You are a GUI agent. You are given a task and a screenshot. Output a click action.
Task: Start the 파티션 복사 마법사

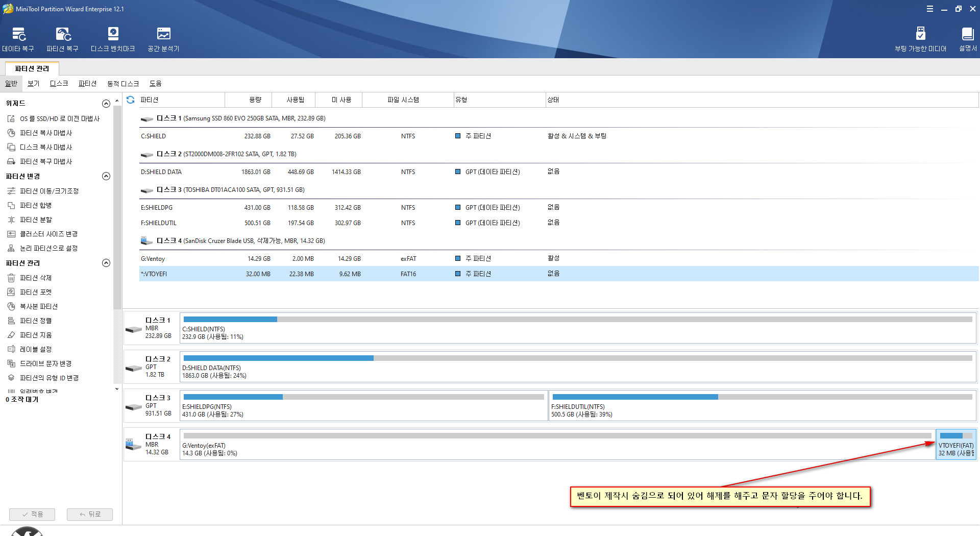(x=40, y=133)
